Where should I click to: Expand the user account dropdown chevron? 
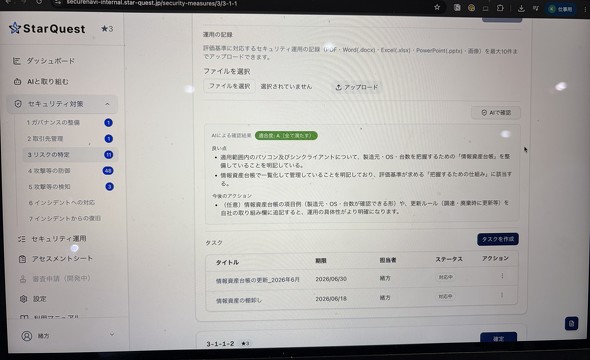pyautogui.click(x=112, y=334)
